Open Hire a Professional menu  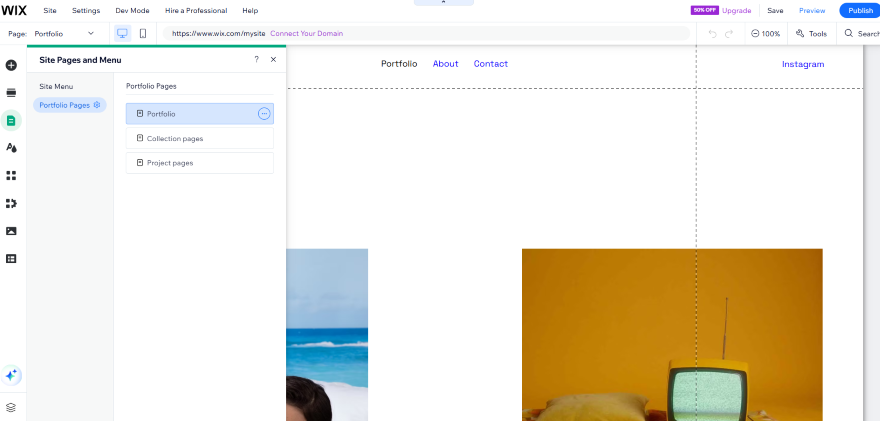click(196, 11)
